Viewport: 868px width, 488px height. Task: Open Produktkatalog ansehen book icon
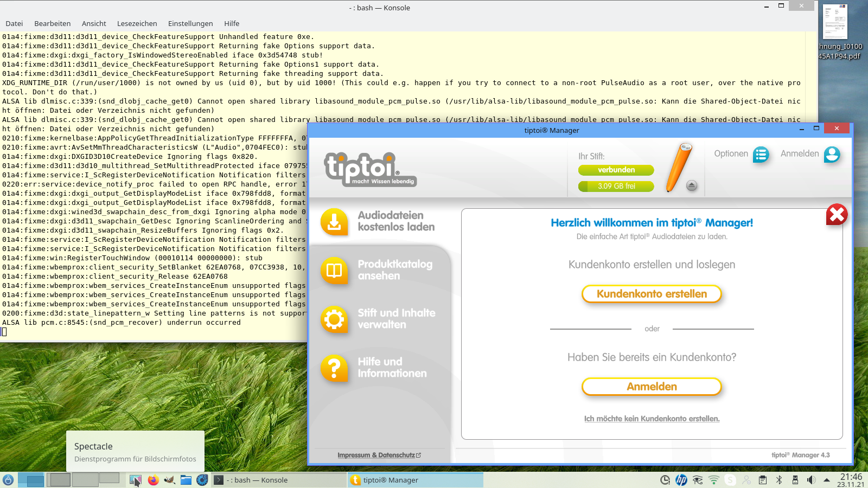[334, 270]
